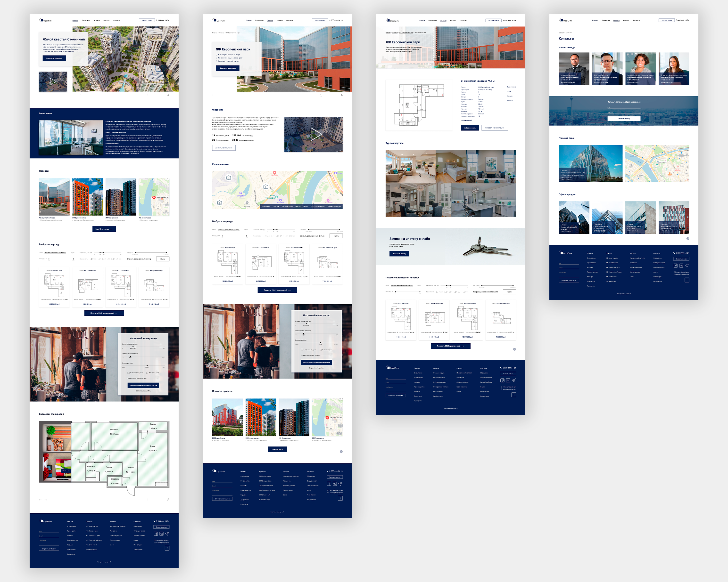
Task: Toggle Студия room checkbox in project page filter
Action: pos(264,236)
